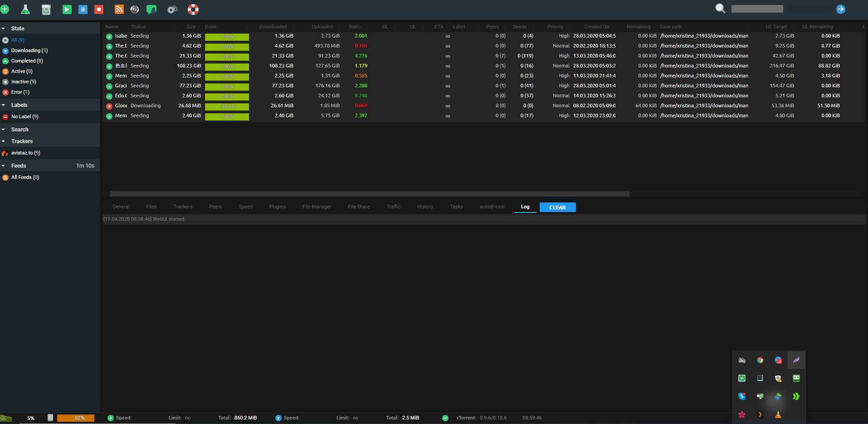Open VLC from the system tray
This screenshot has width=868, height=424.
(778, 414)
